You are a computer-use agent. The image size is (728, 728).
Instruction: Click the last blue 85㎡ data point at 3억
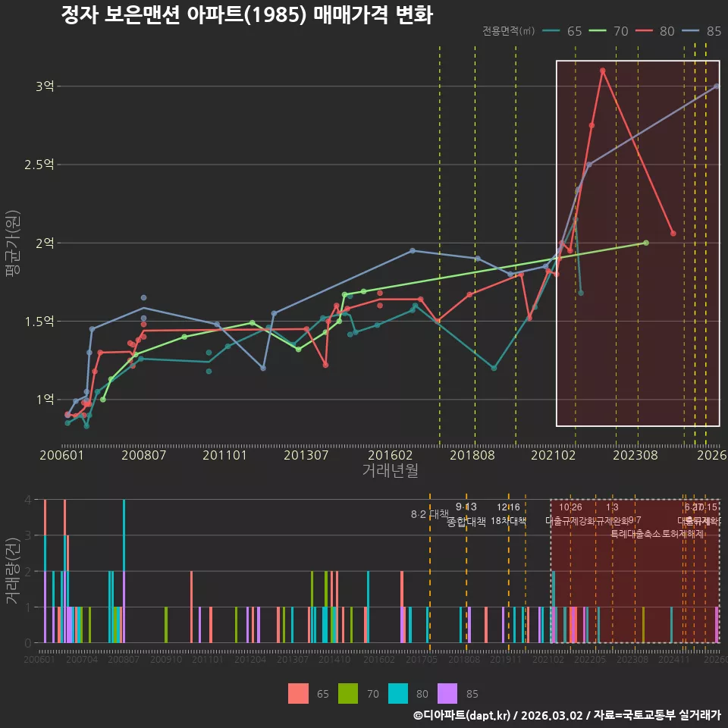pos(717,86)
